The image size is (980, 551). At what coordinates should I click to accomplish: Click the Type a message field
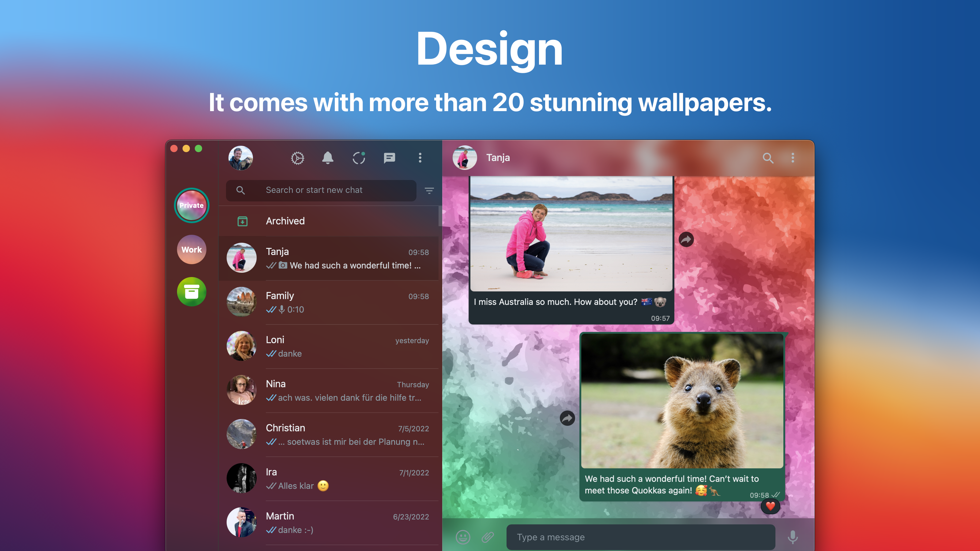point(641,537)
